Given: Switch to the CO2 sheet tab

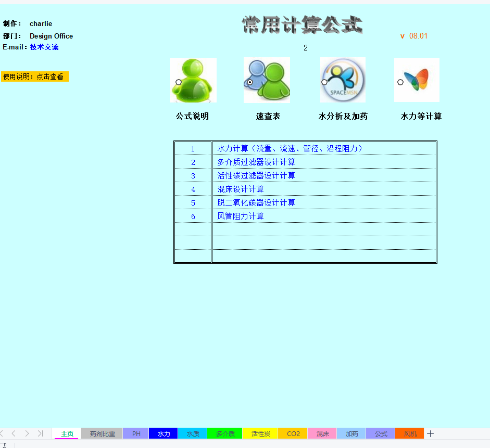Looking at the screenshot, I should pyautogui.click(x=293, y=433).
